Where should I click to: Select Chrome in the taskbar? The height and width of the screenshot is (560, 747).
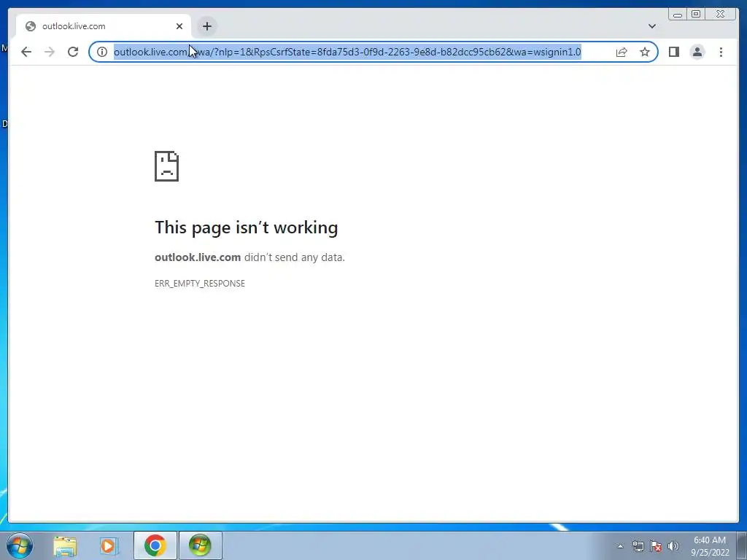click(x=155, y=545)
